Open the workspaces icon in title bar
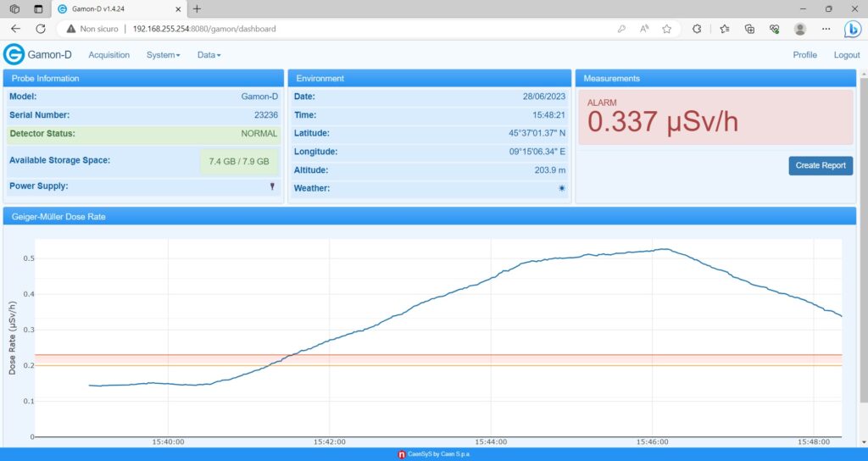This screenshot has width=868, height=461. [15, 8]
